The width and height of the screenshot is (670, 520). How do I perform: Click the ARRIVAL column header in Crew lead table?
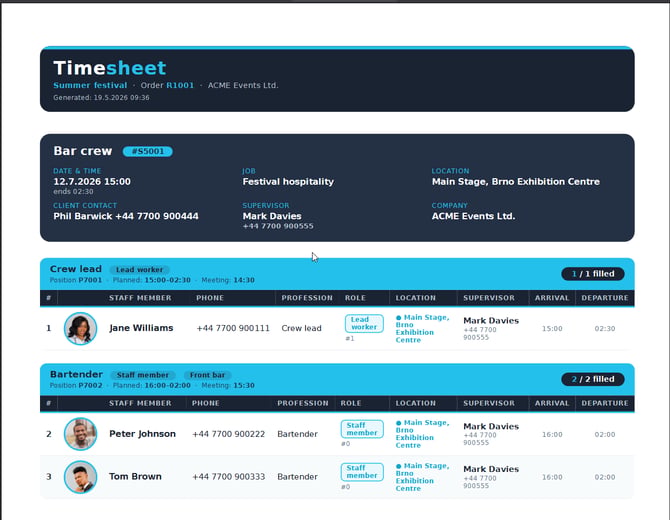tap(552, 298)
